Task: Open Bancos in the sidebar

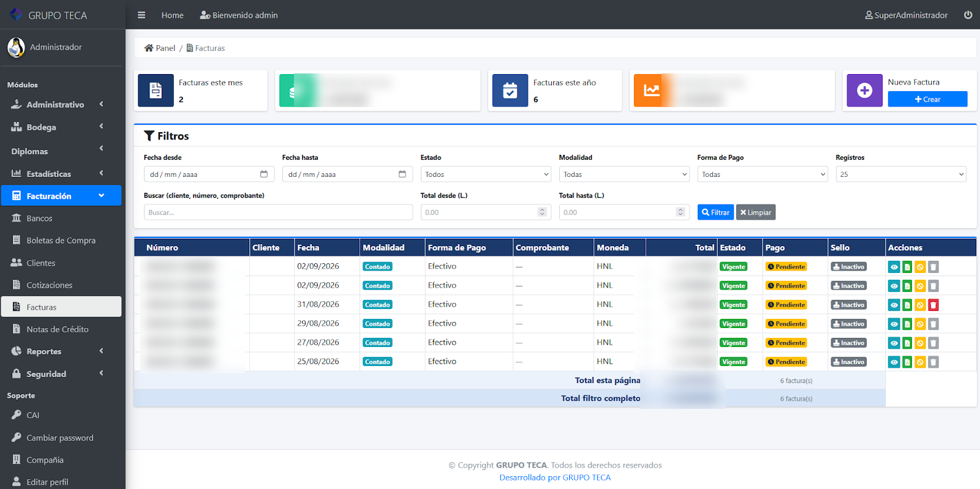Action: click(61, 218)
